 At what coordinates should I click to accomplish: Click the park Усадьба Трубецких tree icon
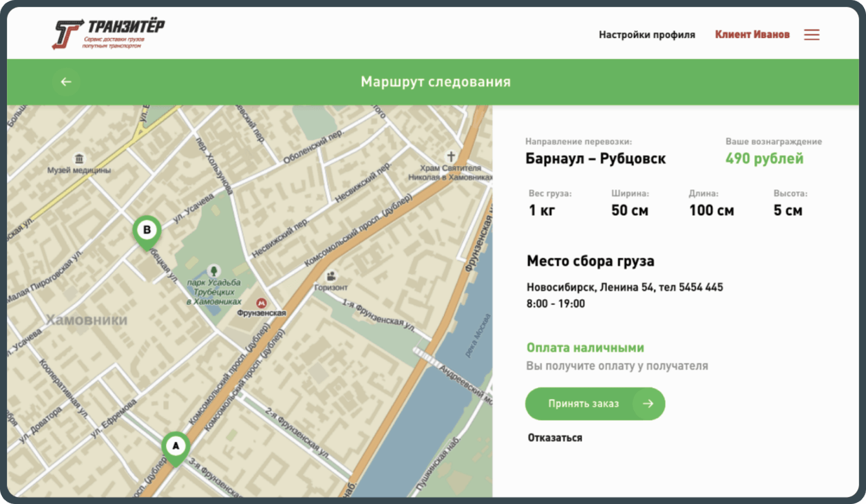(213, 270)
